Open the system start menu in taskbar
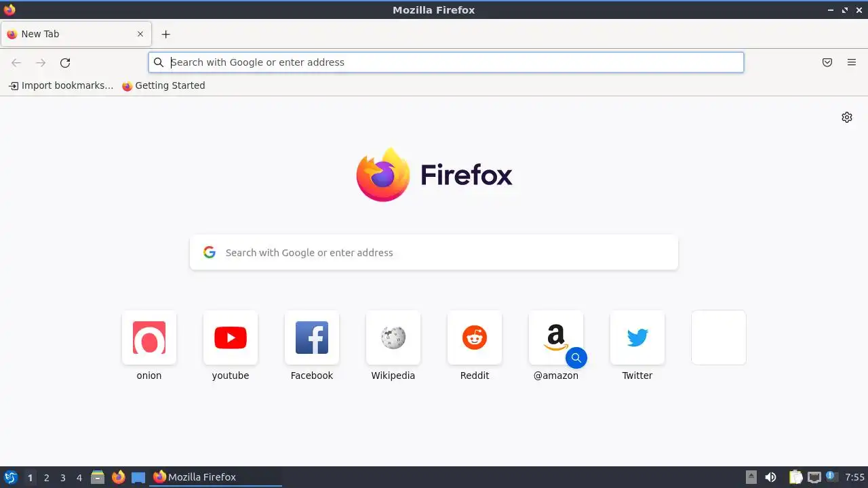Image resolution: width=868 pixels, height=488 pixels. [11, 477]
